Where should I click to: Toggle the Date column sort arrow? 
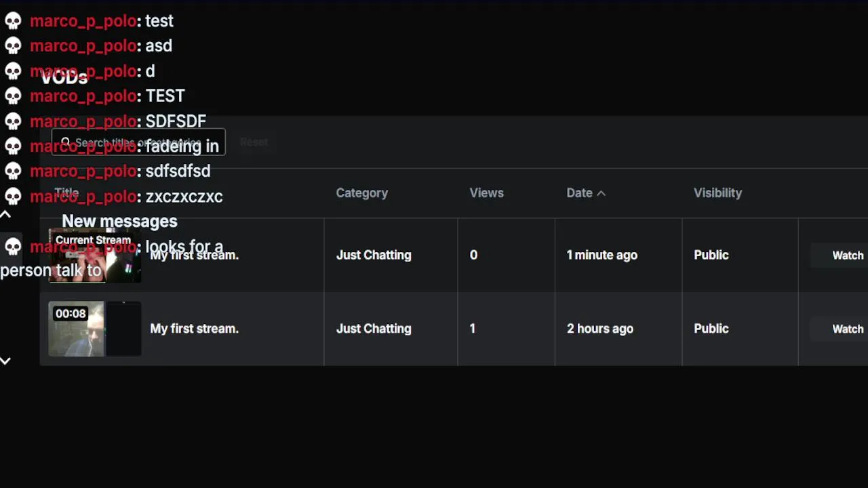(x=600, y=193)
